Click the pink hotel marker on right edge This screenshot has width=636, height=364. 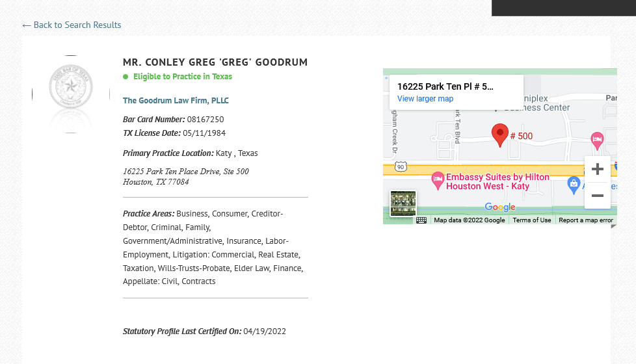coord(596,140)
